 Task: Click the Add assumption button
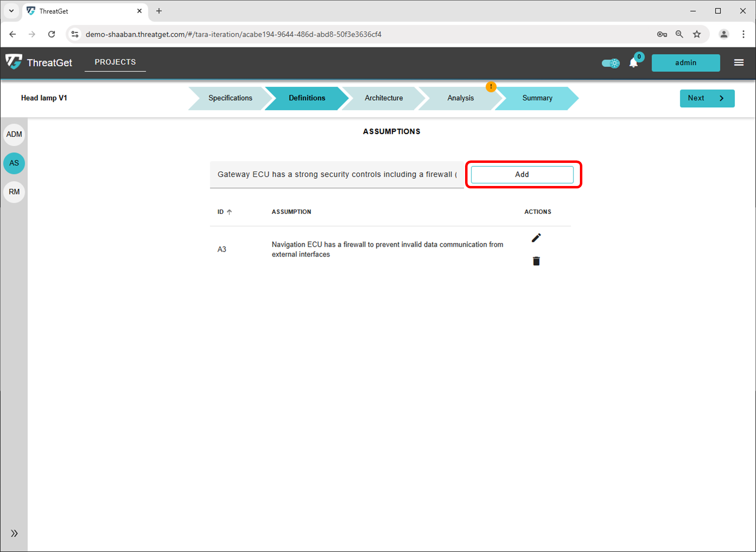click(x=522, y=175)
